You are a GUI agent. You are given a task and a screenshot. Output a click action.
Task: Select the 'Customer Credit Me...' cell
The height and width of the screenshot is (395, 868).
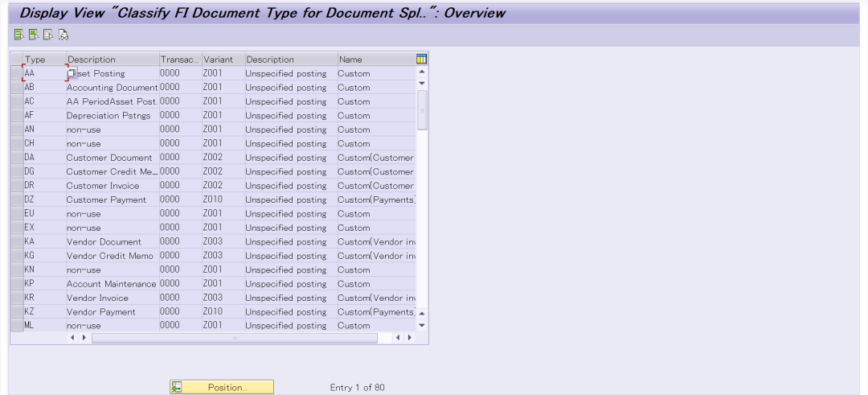click(113, 171)
